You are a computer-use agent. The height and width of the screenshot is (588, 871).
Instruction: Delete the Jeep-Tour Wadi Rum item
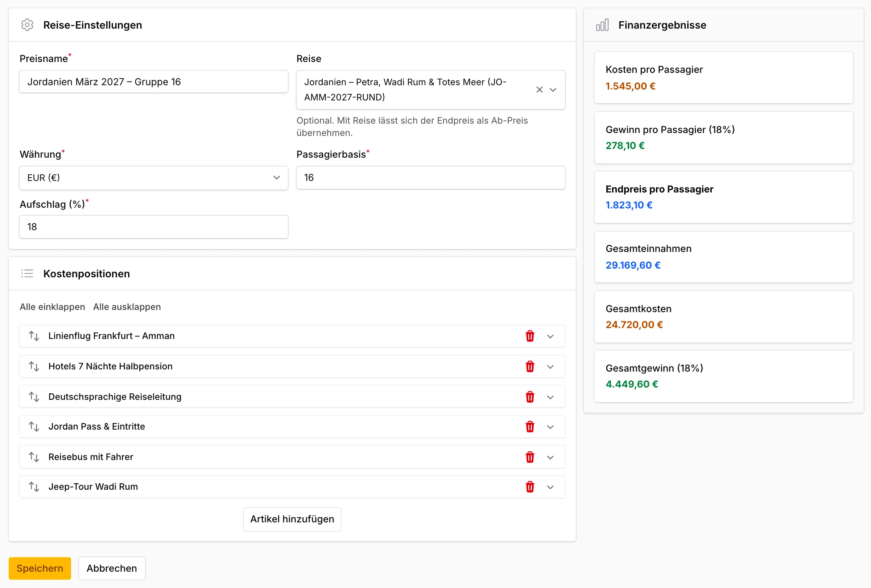coord(529,487)
